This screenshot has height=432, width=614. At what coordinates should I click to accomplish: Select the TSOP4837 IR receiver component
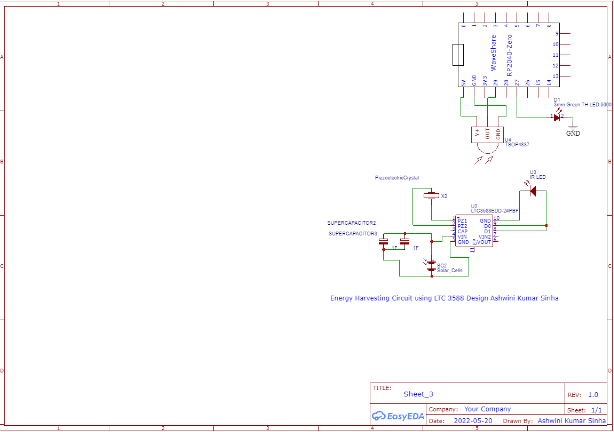(485, 133)
